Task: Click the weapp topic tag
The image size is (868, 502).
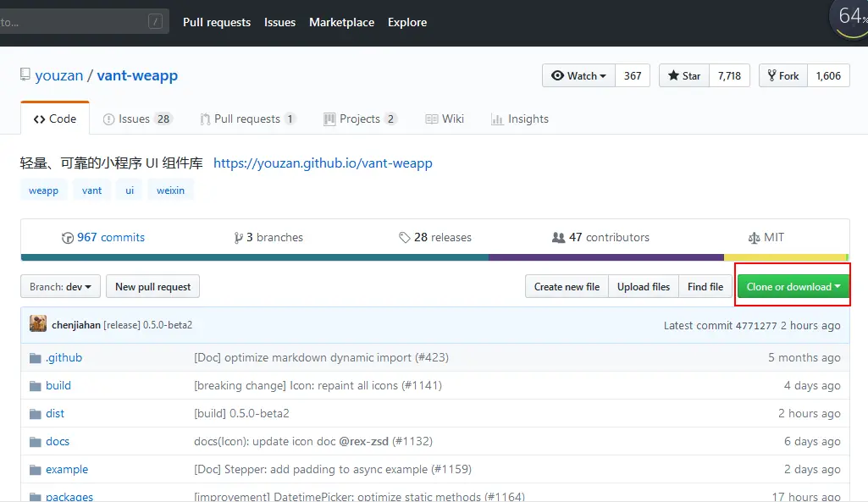Action: [44, 190]
